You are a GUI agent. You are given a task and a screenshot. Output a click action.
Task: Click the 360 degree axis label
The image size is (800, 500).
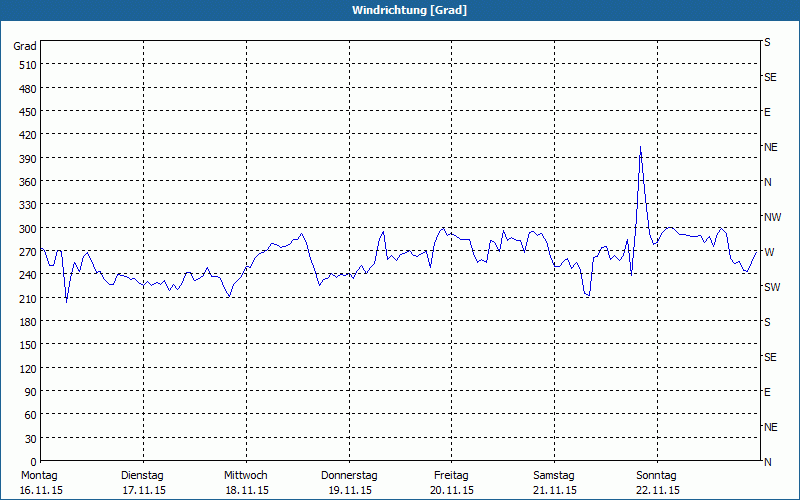(28, 182)
